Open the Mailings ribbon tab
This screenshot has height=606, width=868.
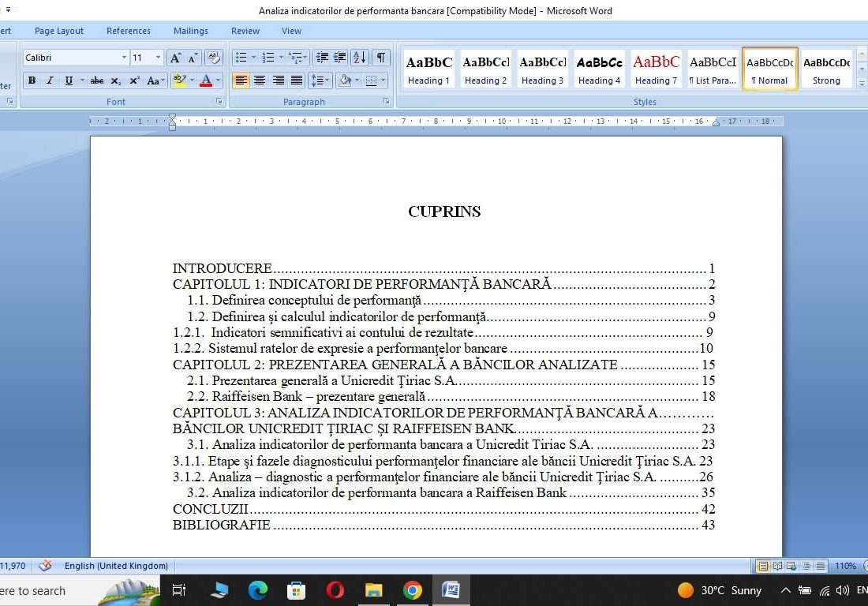(190, 31)
